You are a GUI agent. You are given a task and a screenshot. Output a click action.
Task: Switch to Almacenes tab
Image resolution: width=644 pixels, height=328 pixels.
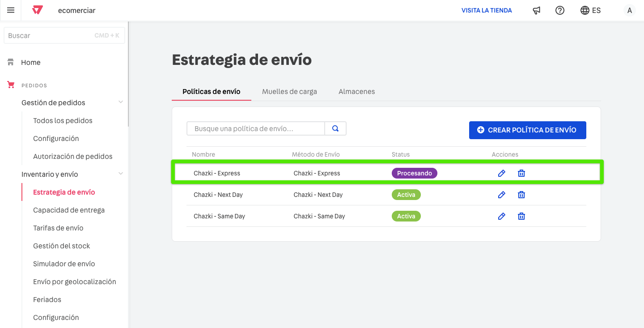tap(357, 91)
